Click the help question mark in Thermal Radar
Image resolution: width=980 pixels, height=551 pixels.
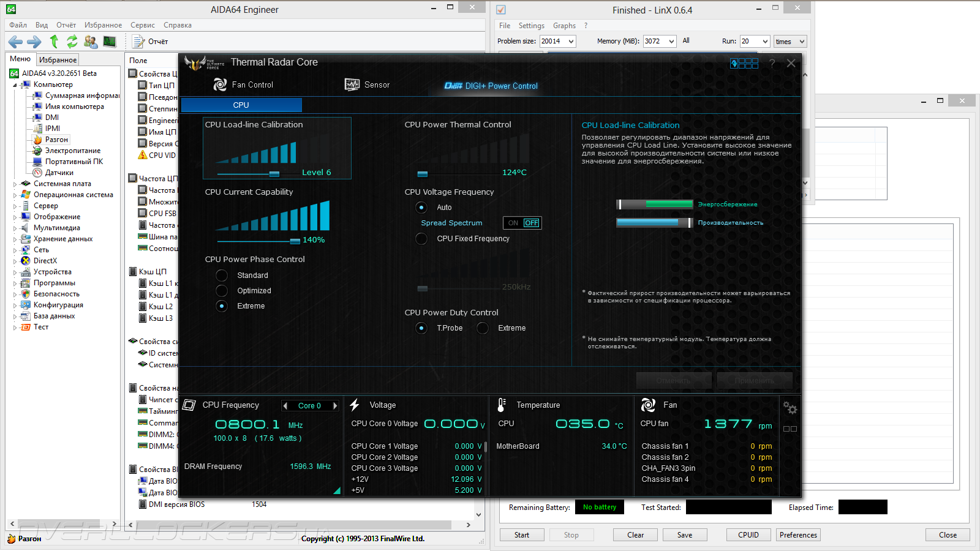(x=772, y=64)
